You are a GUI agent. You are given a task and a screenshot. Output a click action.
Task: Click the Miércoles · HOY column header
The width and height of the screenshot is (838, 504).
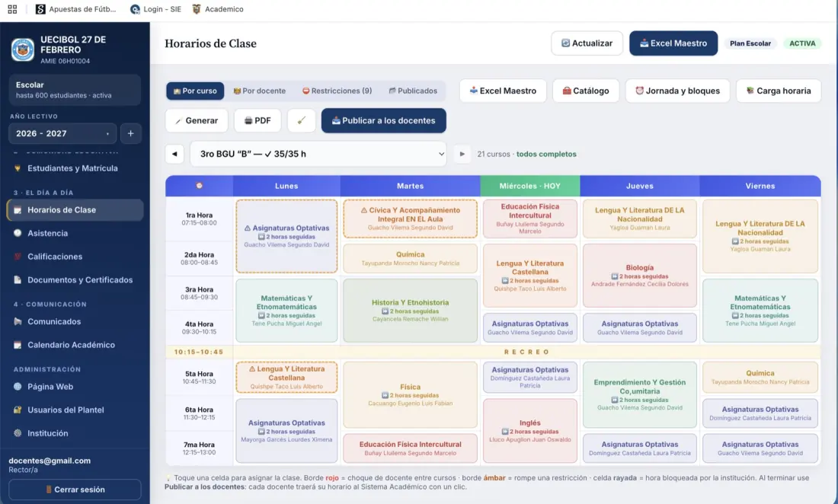pos(530,186)
